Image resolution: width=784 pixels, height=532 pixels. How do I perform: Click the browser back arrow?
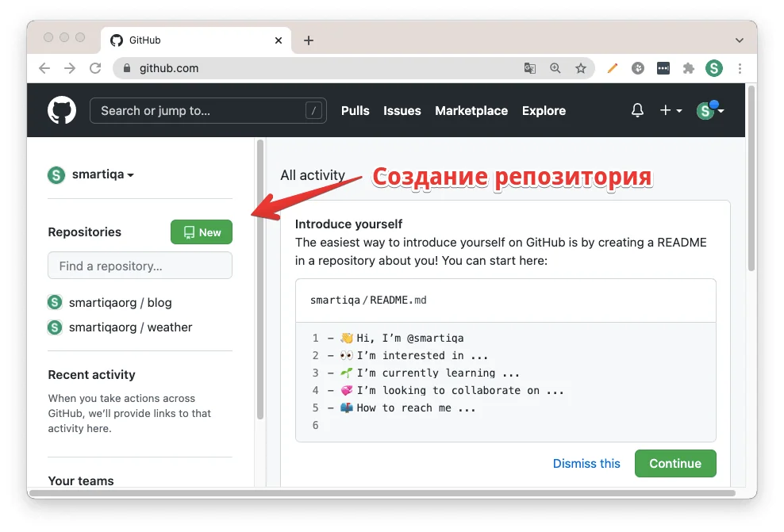pos(44,68)
